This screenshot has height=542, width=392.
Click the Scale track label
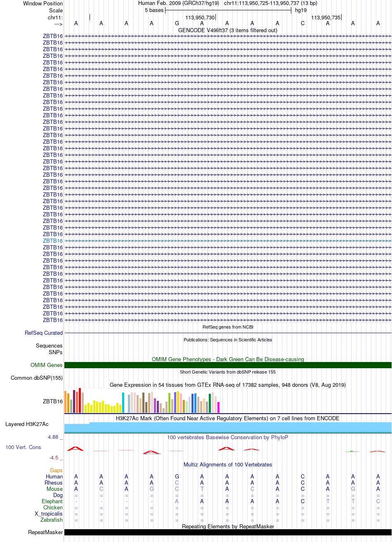(x=56, y=10)
